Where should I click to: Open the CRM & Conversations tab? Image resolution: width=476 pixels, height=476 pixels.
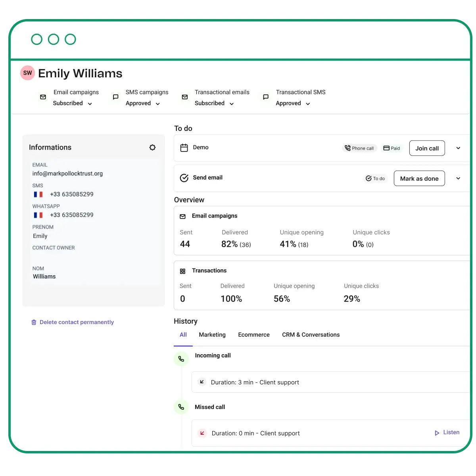point(311,334)
